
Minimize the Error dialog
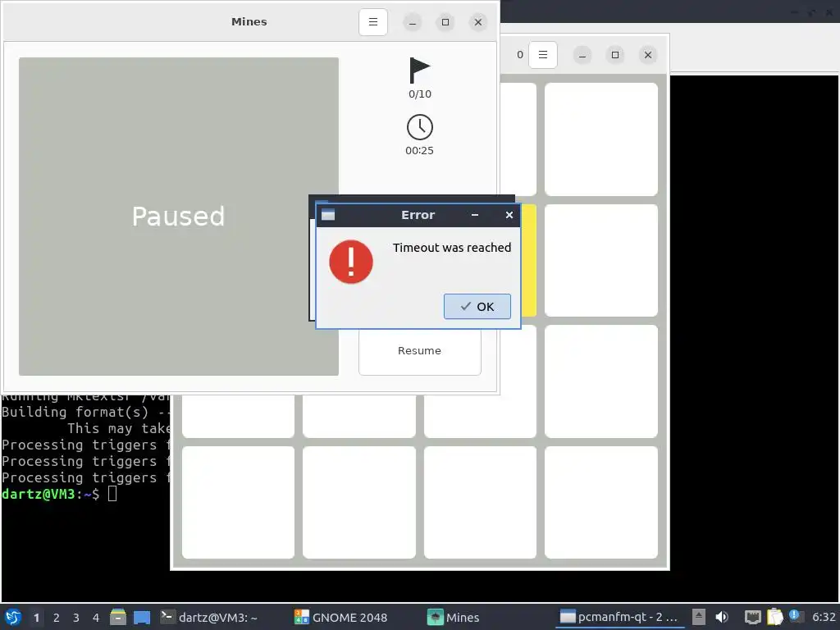(x=475, y=215)
